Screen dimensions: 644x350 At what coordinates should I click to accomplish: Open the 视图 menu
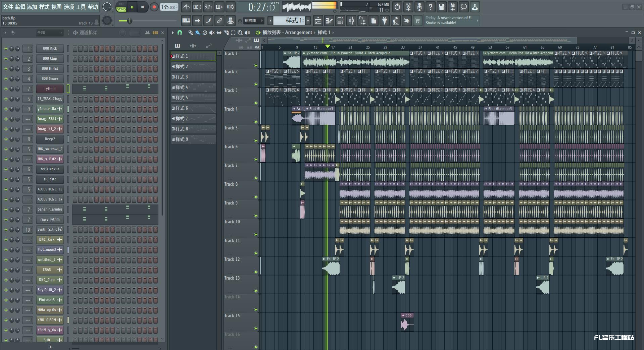tap(56, 7)
